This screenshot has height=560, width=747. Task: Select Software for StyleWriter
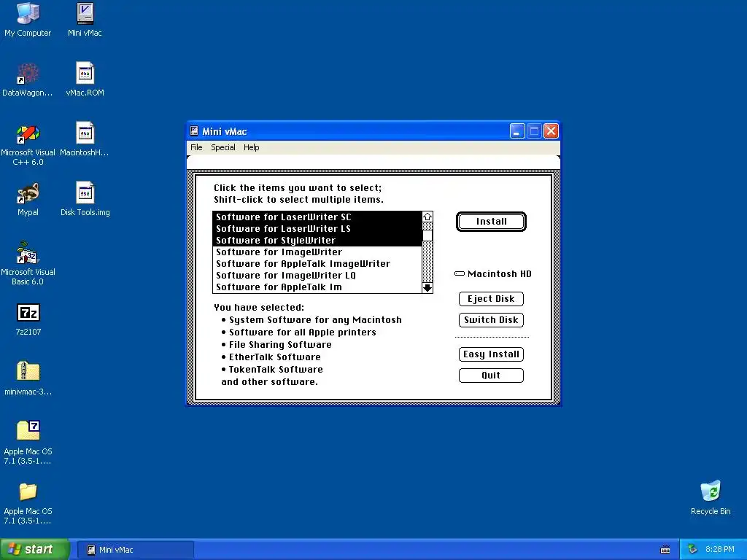317,241
